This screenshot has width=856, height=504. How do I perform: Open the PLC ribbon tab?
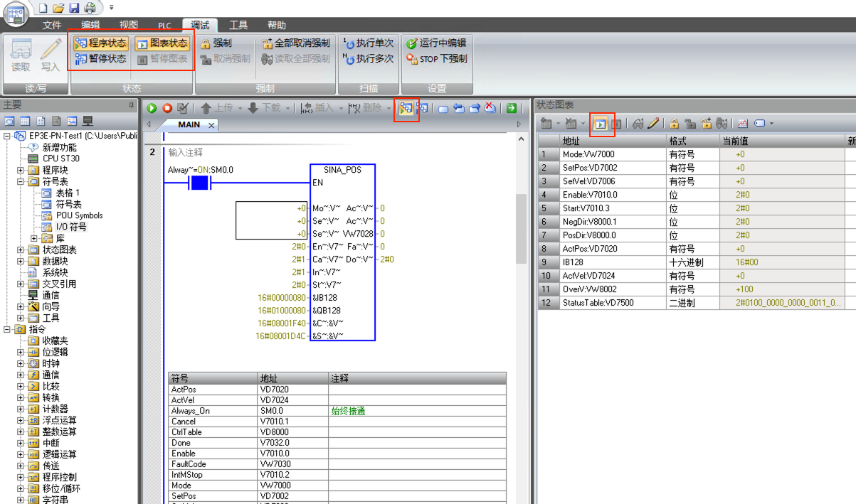[164, 25]
